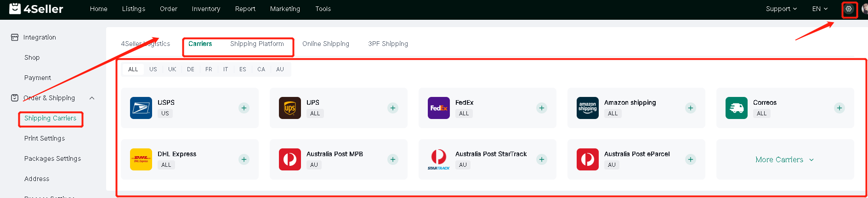Add the UPS carrier with plus icon

393,108
